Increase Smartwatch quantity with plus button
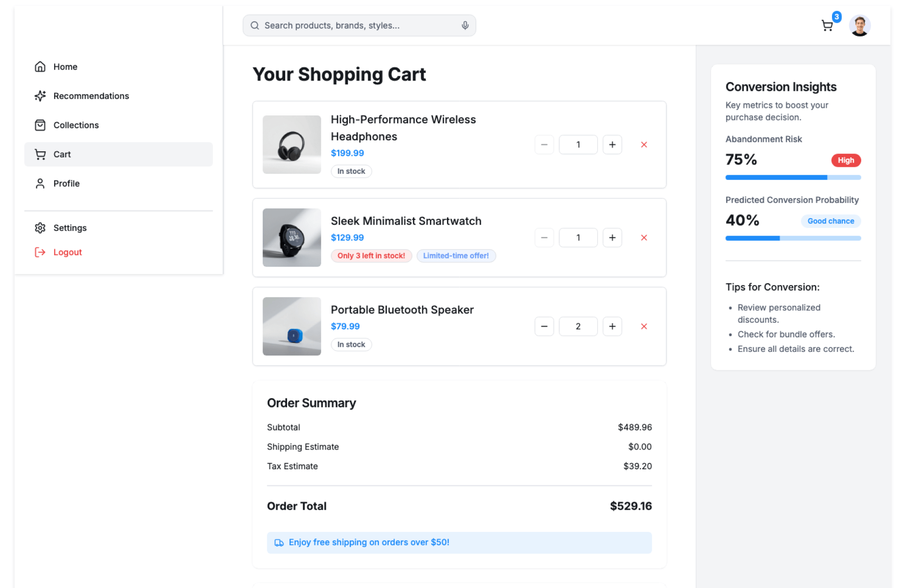The image size is (905, 588). [x=612, y=237]
